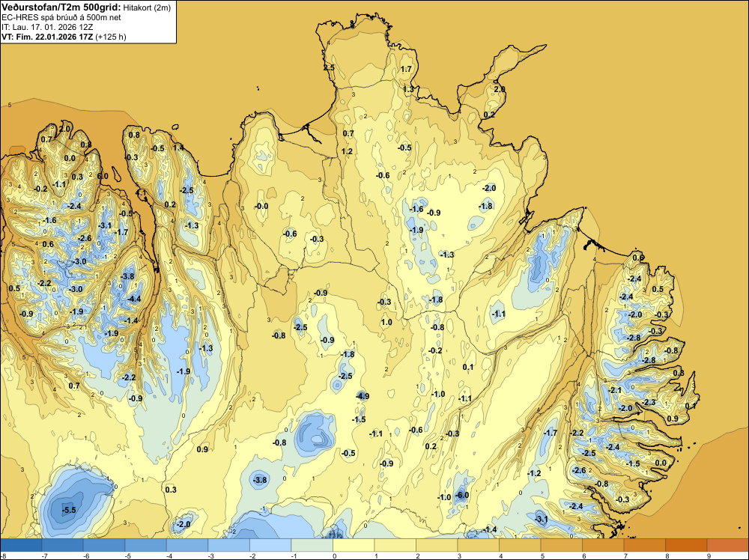Select the legend swatch between 2 and 3
The height and width of the screenshot is (560, 749).
click(437, 545)
